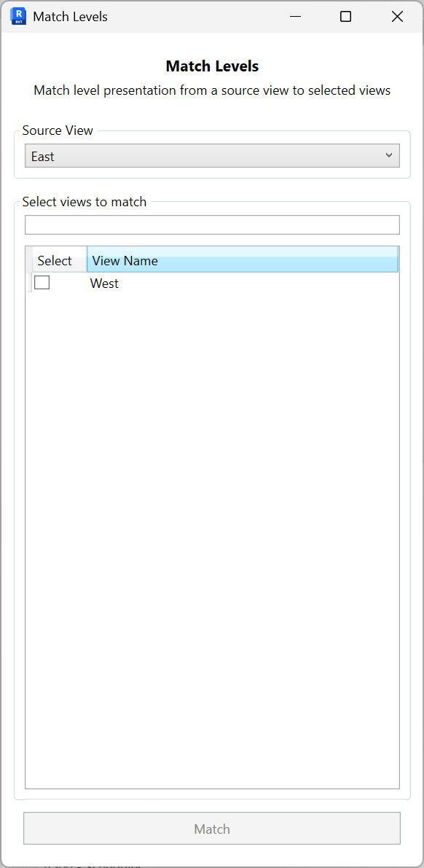
Task: Click the Match button
Action: coord(212,828)
